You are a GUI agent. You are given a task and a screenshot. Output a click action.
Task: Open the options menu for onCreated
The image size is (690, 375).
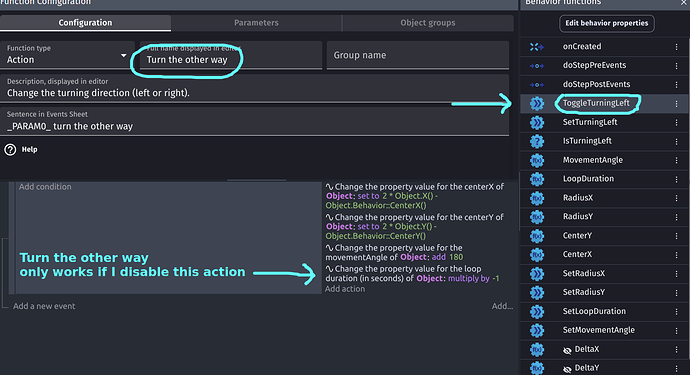pos(676,47)
